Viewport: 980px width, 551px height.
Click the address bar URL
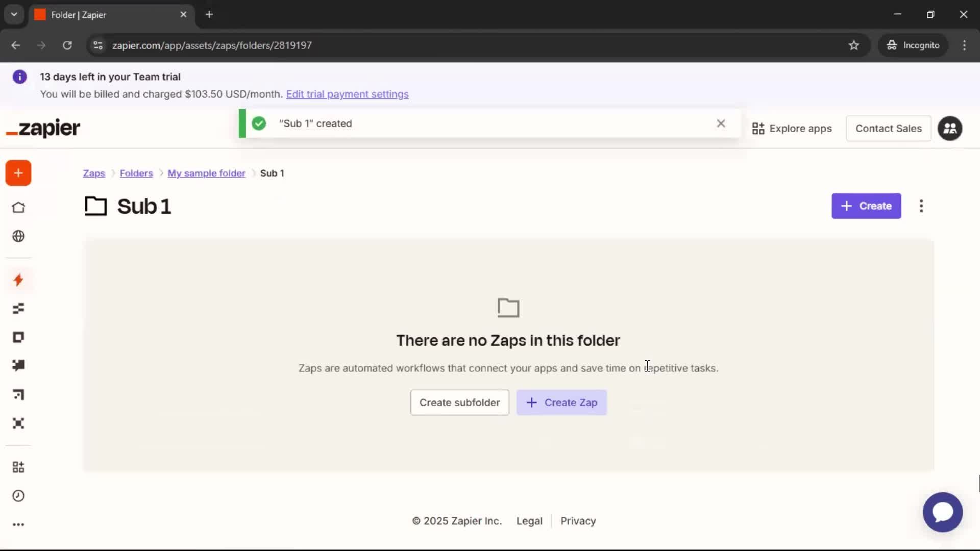pos(212,45)
